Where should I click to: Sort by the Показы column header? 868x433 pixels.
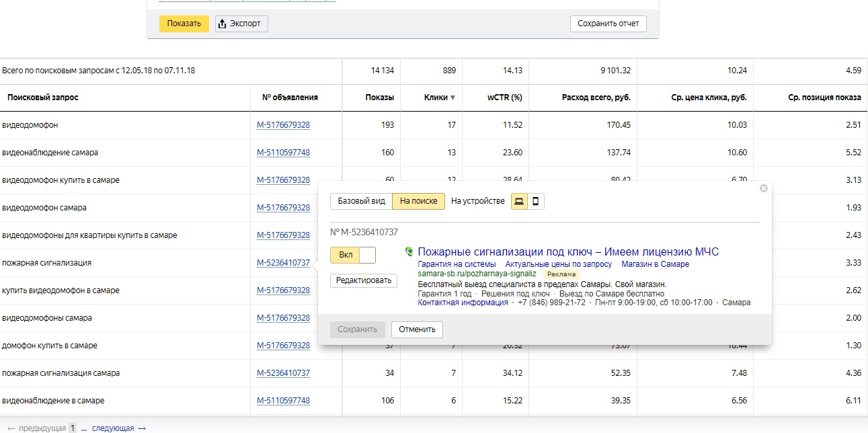[380, 97]
